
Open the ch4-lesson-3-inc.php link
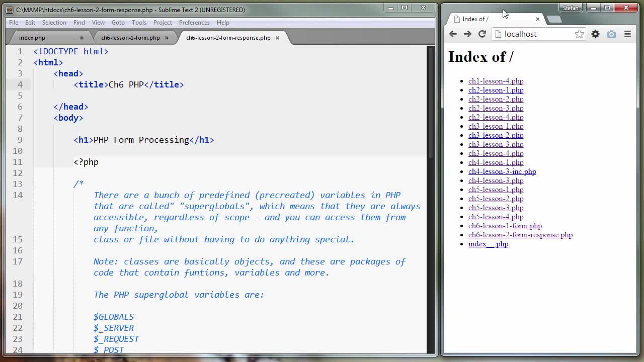coord(502,171)
